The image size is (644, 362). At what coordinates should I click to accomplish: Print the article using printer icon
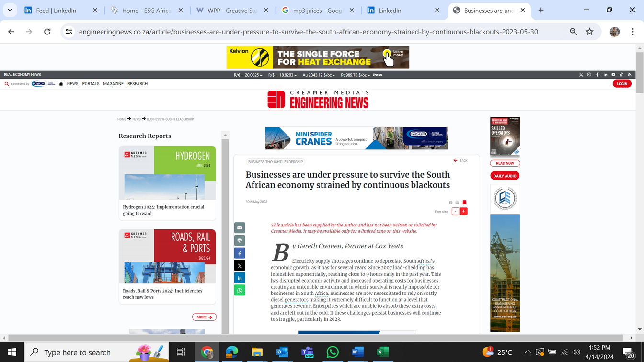(x=240, y=240)
